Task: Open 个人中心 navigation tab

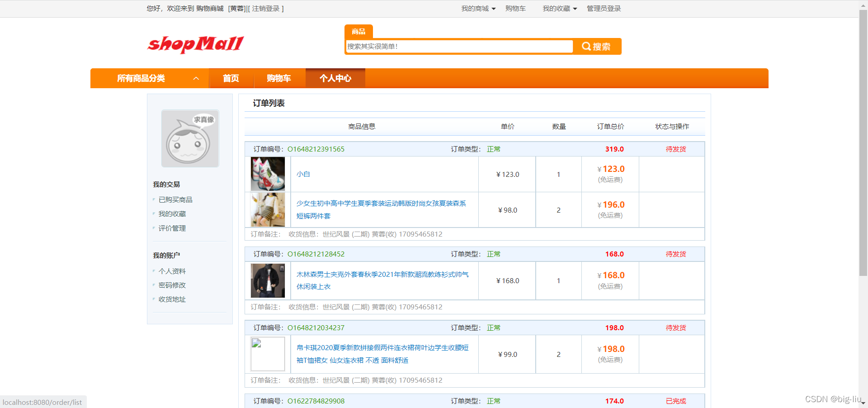Action: (x=335, y=78)
